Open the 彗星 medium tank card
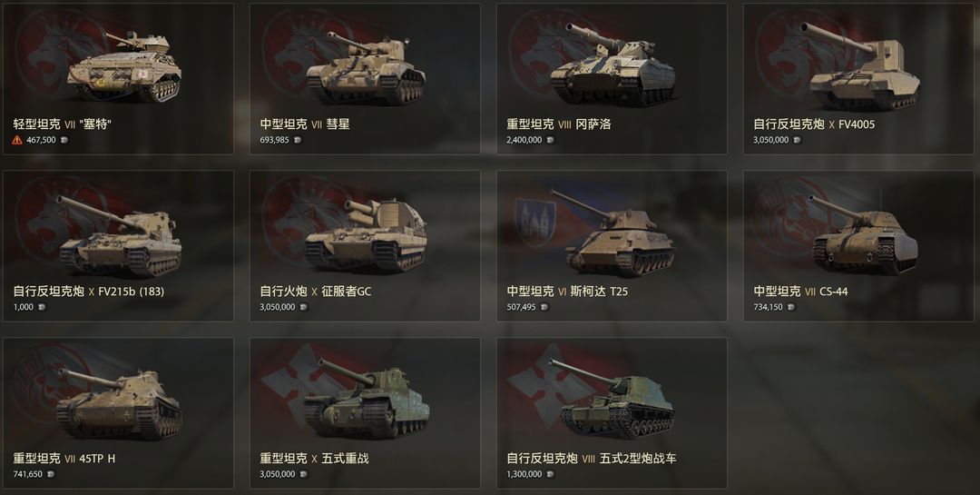This screenshot has width=980, height=495. point(365,79)
